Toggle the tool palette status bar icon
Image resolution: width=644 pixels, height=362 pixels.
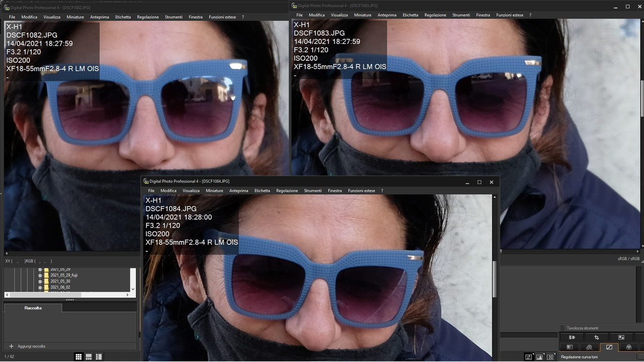click(x=529, y=357)
